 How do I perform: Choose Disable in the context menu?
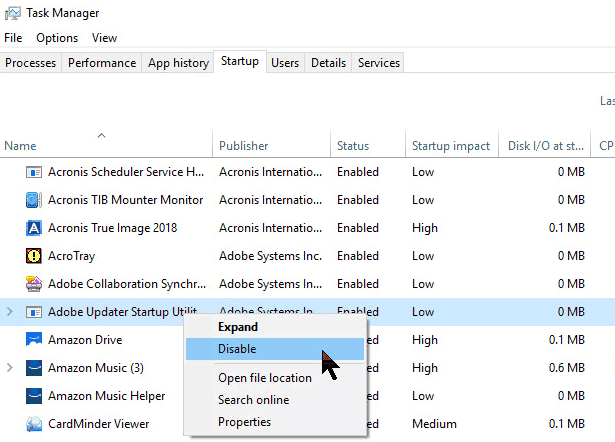tap(275, 349)
